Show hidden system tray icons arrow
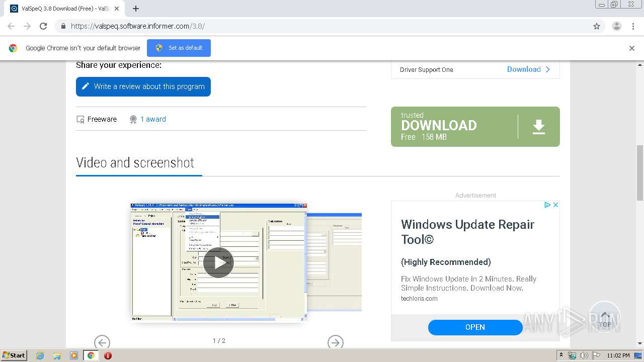Viewport: 644px width, 362px height. coord(561,355)
